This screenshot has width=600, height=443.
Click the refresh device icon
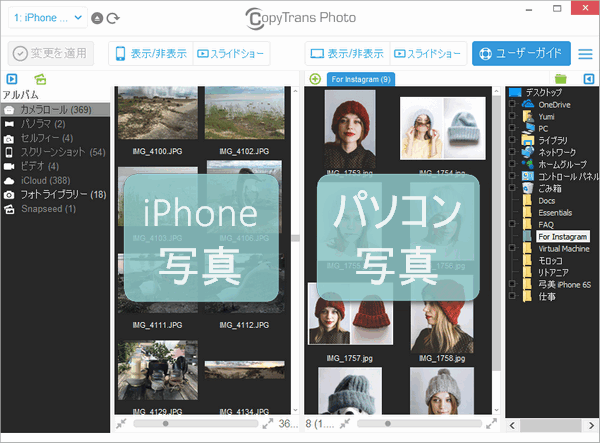click(113, 18)
